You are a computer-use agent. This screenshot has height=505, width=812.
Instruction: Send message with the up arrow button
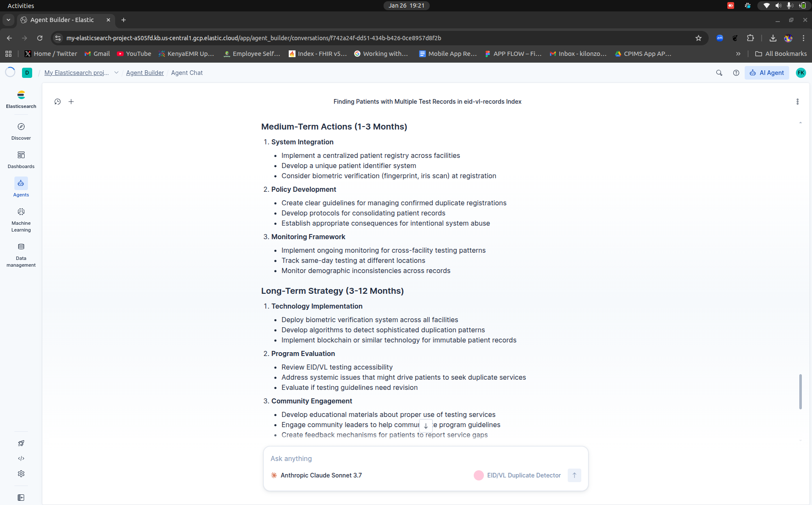tap(574, 475)
